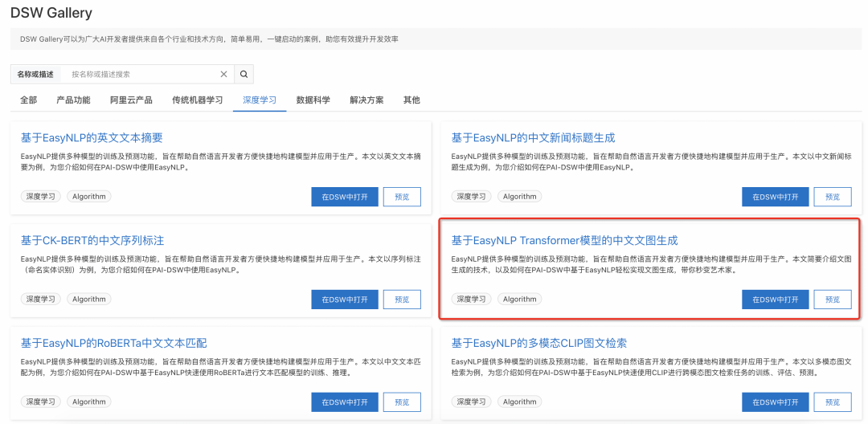This screenshot has height=424, width=868.
Task: Click 在DSW中打开 for CLIP图文检索 card
Action: point(775,402)
